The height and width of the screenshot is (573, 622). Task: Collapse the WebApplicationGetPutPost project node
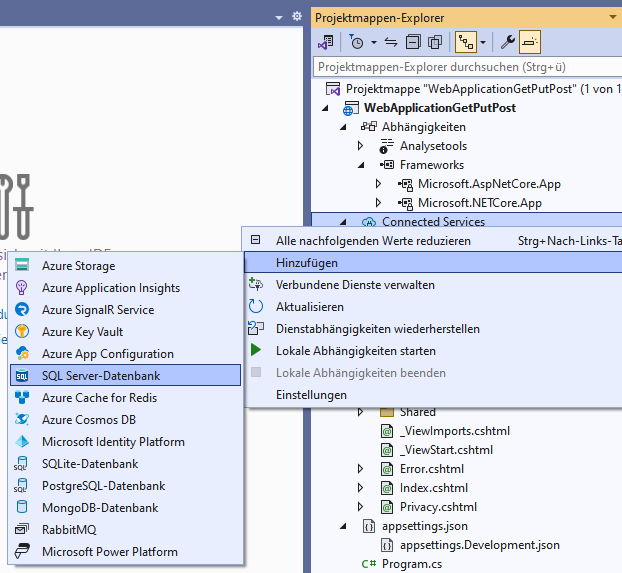325,108
